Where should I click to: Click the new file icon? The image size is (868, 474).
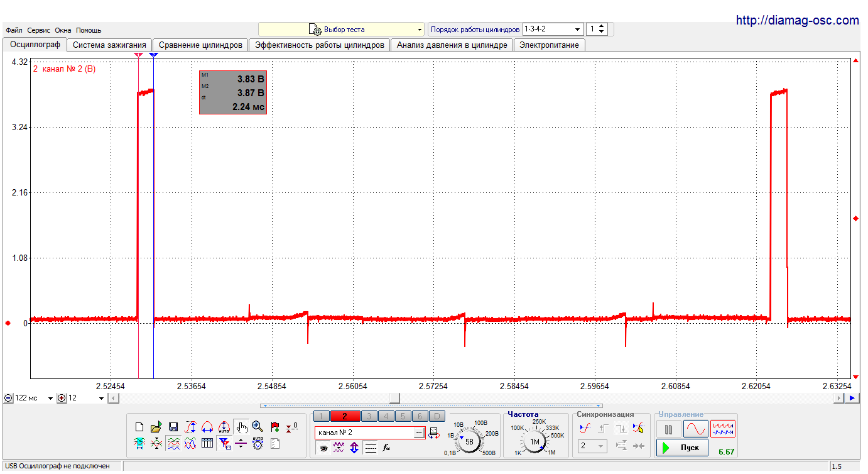tap(139, 427)
